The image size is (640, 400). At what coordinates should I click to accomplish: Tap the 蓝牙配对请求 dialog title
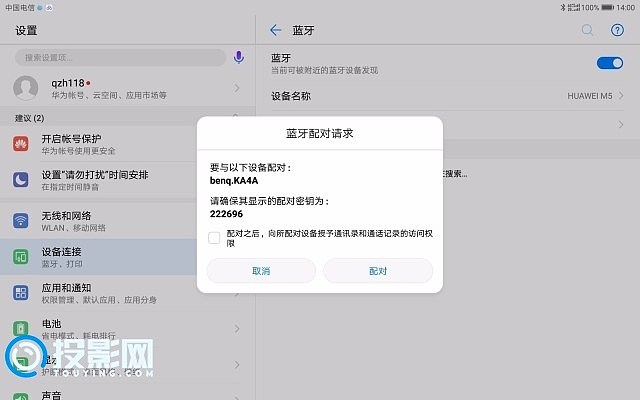point(320,133)
